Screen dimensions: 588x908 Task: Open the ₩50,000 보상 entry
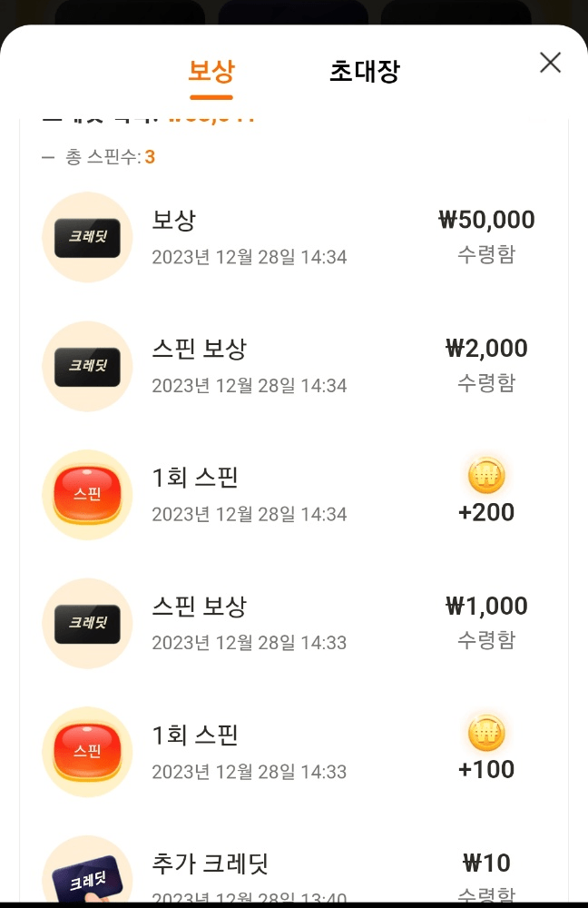294,237
